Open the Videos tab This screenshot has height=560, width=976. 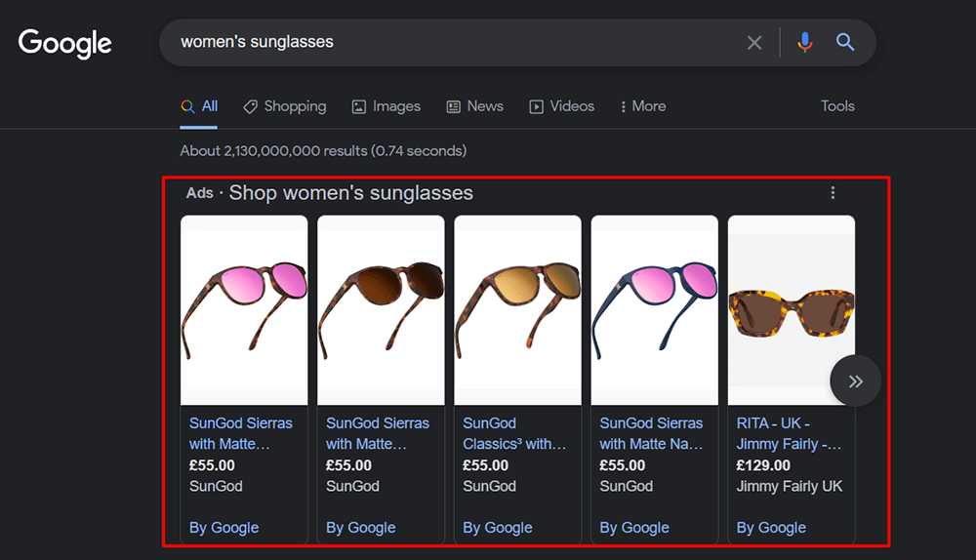[x=561, y=106]
